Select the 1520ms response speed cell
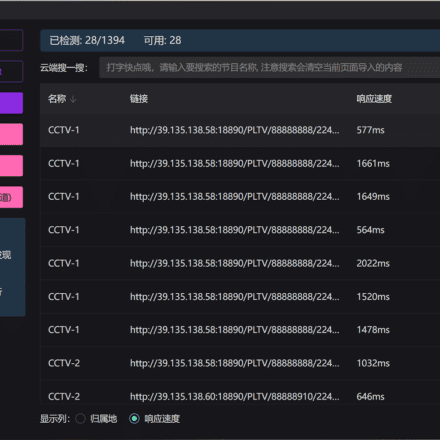The width and height of the screenshot is (440, 440). (x=373, y=297)
